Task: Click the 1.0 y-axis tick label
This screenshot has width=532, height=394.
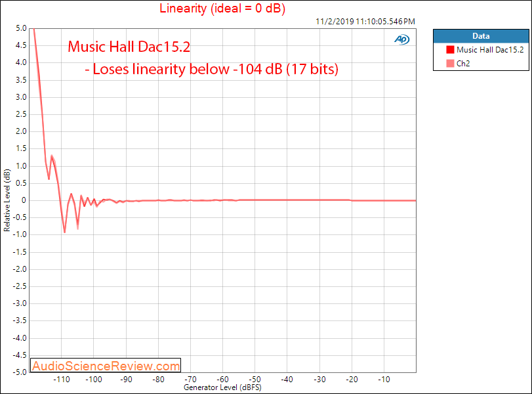Action: (x=21, y=166)
